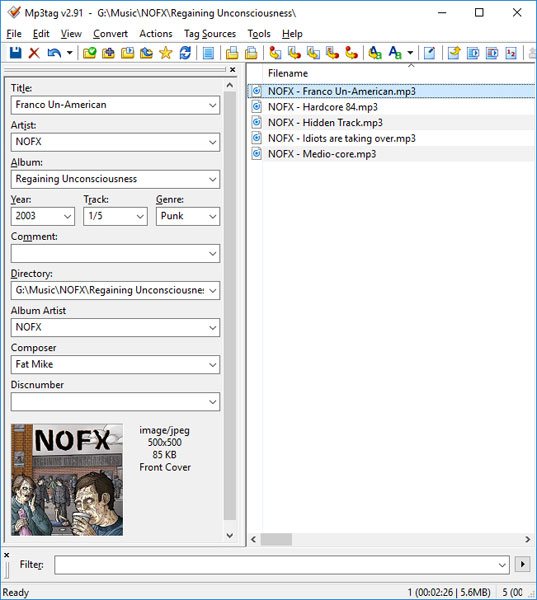This screenshot has height=600, width=537.
Task: Open the Actions menu
Action: (x=156, y=34)
